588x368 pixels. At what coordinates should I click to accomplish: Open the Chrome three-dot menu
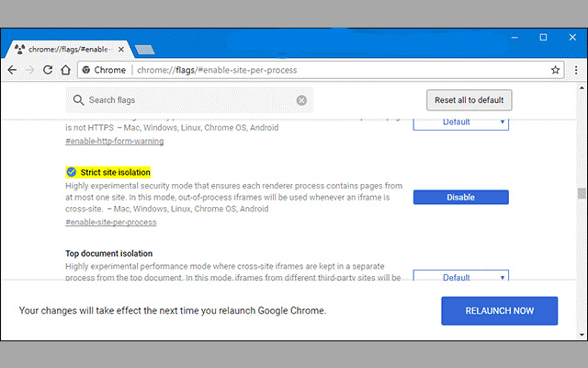coord(576,70)
